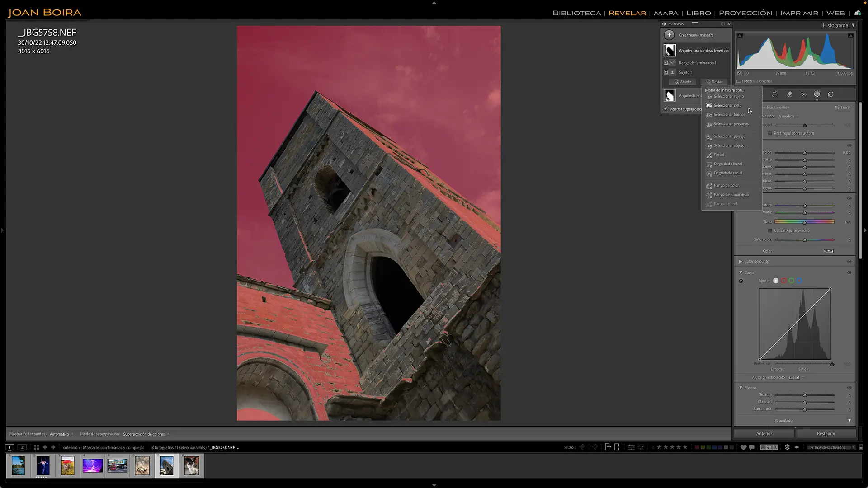Screen dimensions: 868x488
Task: Click the cloud sync status icon
Action: [x=857, y=13]
